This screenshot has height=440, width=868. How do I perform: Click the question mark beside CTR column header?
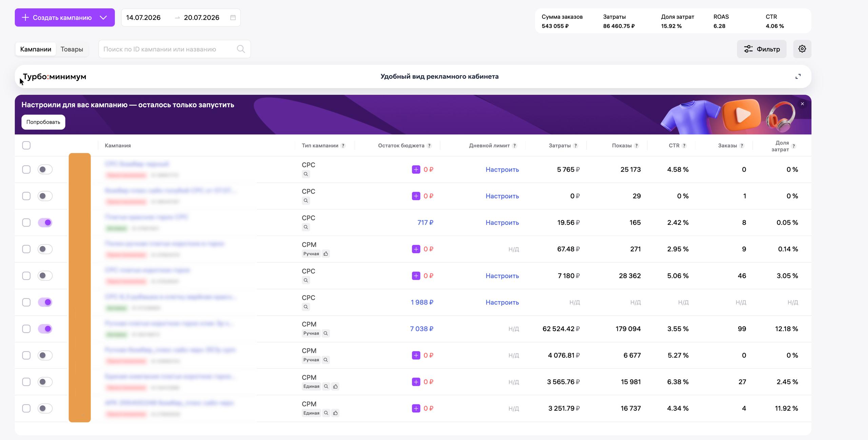pos(684,146)
